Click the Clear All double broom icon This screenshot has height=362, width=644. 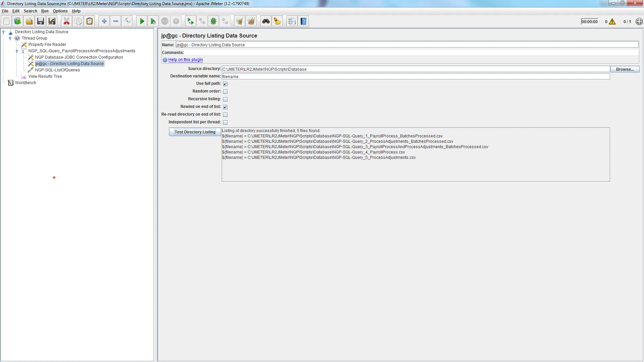point(251,21)
